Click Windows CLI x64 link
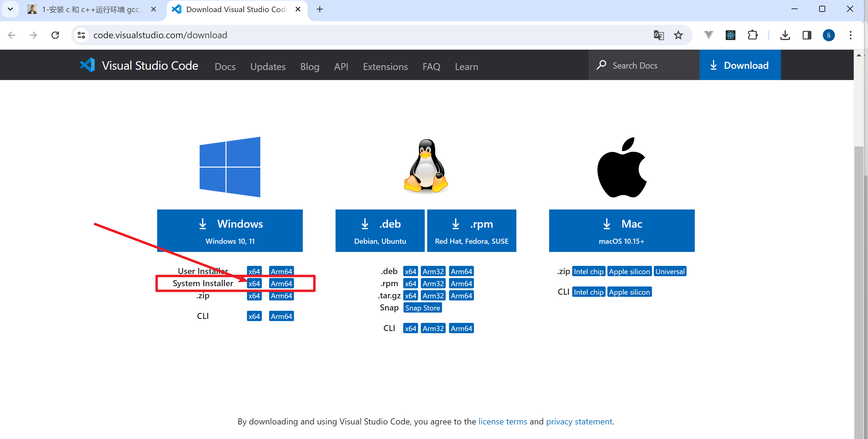 pyautogui.click(x=254, y=316)
